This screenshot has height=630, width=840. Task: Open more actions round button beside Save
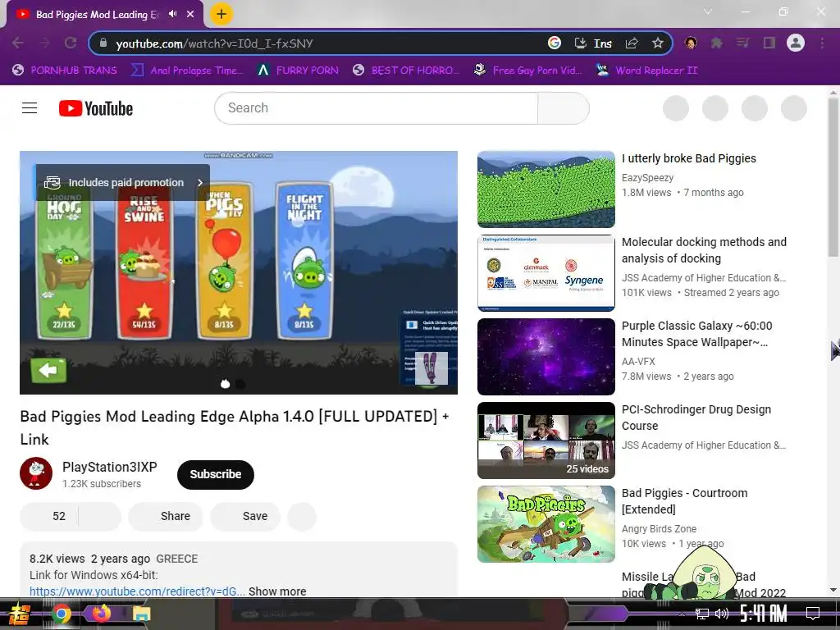pyautogui.click(x=302, y=517)
